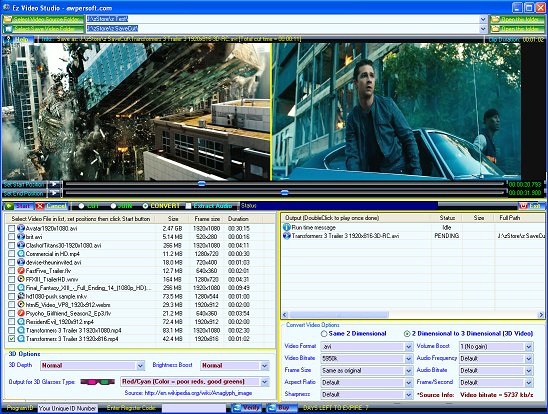Open the save folder path dropdown

click(x=483, y=29)
